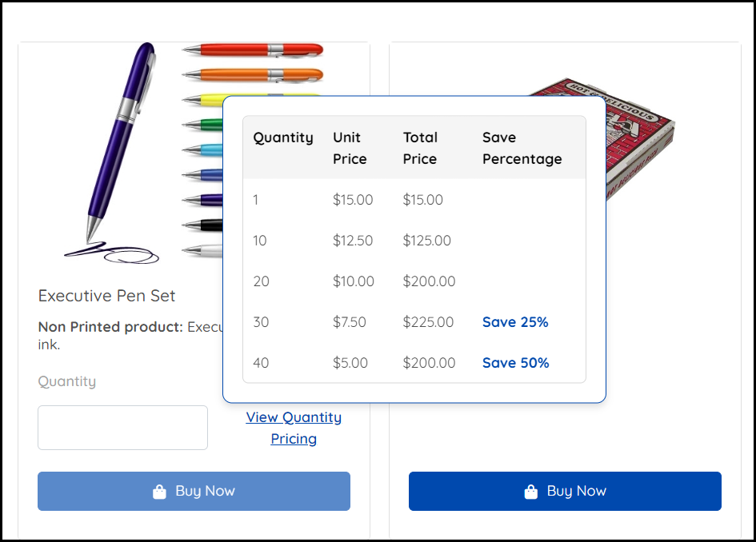This screenshot has width=756, height=542.
Task: Click the Save Percentage column header
Action: pyautogui.click(x=522, y=148)
